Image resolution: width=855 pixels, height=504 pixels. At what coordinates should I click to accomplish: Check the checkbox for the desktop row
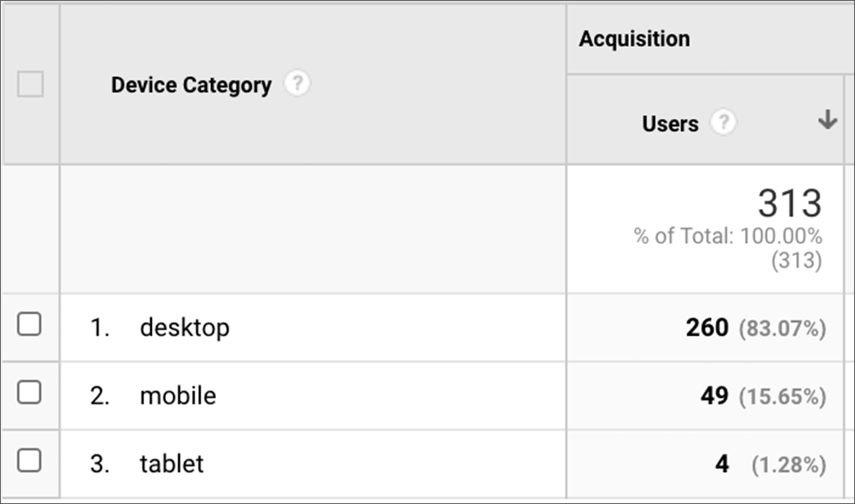[31, 325]
